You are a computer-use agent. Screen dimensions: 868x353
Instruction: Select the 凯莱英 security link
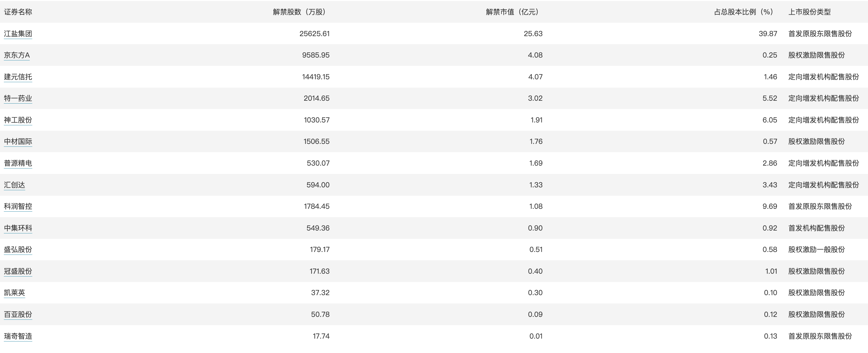point(14,293)
